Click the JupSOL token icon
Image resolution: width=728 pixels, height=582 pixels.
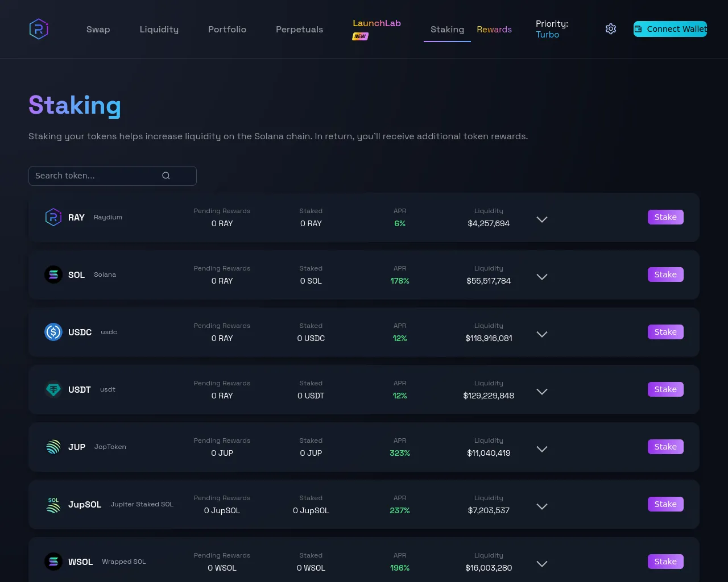tap(53, 504)
